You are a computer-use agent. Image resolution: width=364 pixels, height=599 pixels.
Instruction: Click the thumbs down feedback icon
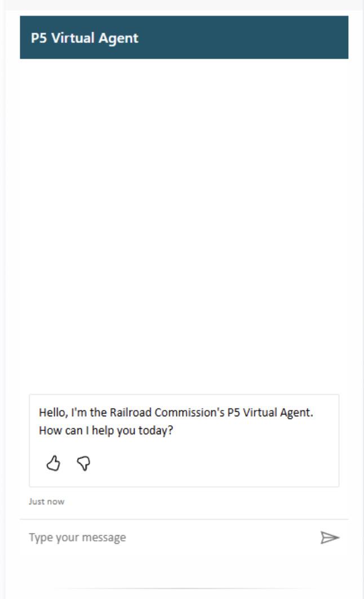tap(83, 464)
